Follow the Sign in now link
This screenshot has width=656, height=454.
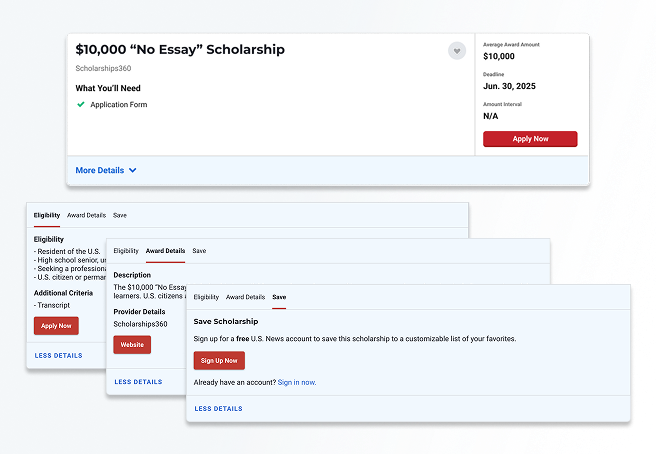tap(296, 383)
